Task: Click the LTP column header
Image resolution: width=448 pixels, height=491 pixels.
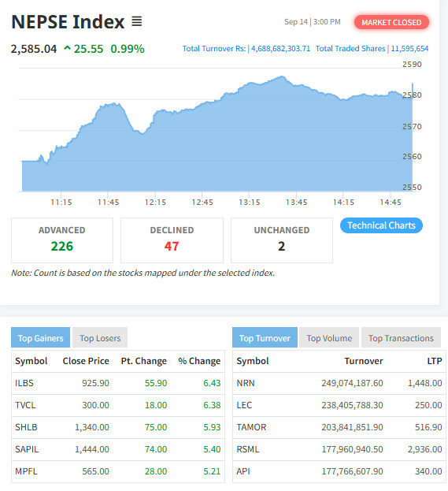Action: point(435,361)
